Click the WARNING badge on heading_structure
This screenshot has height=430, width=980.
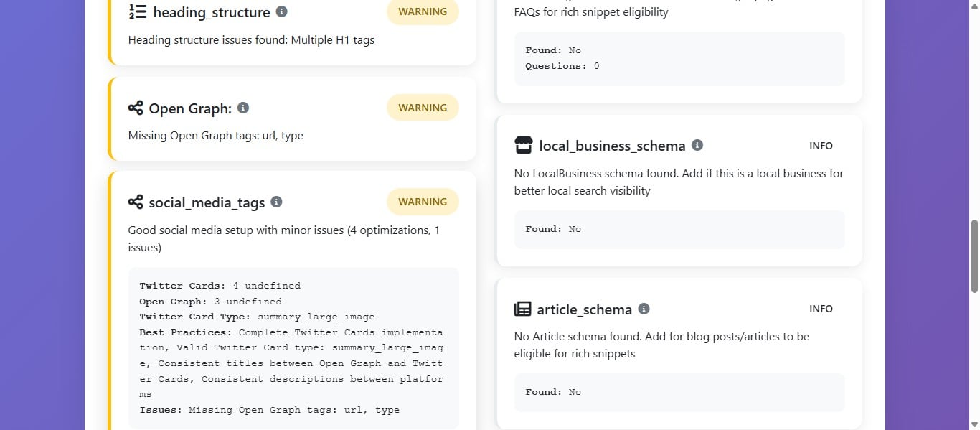click(423, 11)
